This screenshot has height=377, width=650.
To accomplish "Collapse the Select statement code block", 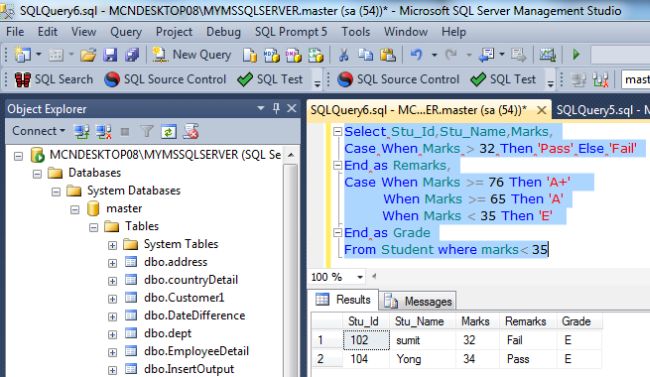I will 337,132.
